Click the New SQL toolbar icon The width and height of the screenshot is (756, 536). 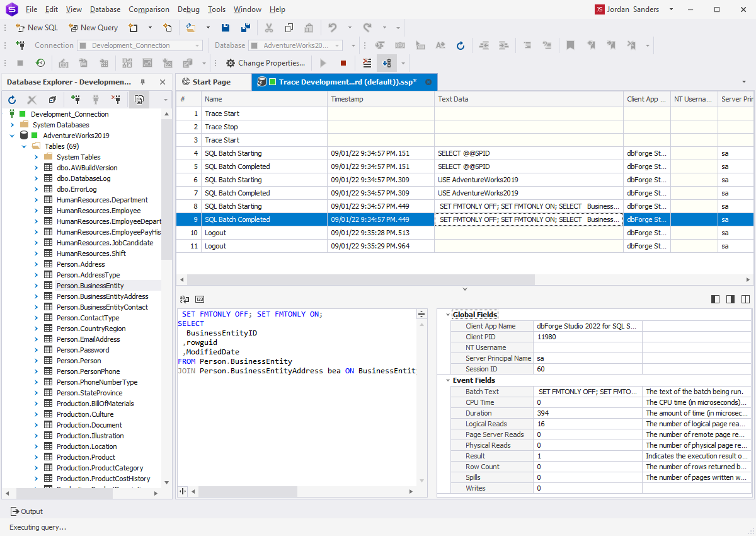(x=20, y=28)
